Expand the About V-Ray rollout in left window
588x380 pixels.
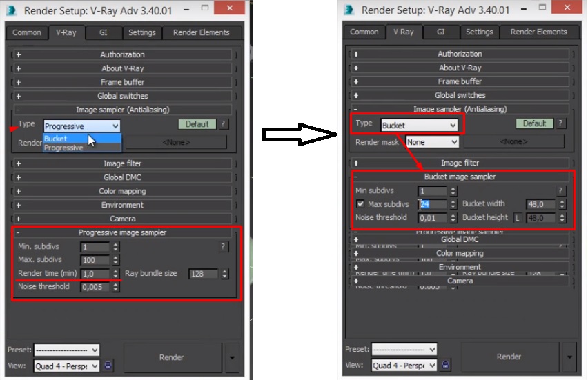coord(123,68)
